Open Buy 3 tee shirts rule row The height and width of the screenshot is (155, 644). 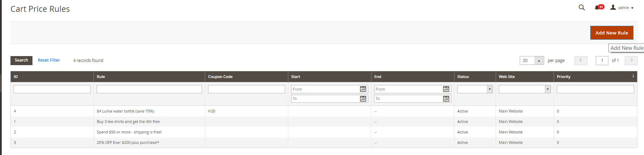tap(324, 122)
